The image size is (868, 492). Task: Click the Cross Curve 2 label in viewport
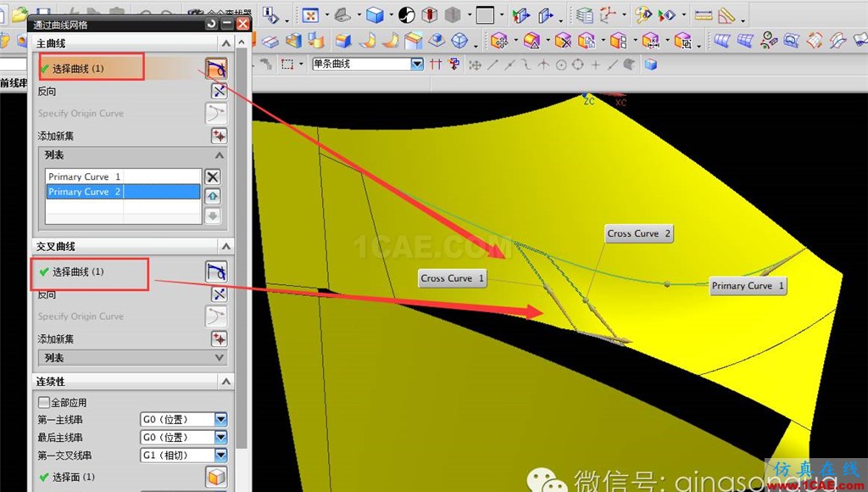pos(639,233)
